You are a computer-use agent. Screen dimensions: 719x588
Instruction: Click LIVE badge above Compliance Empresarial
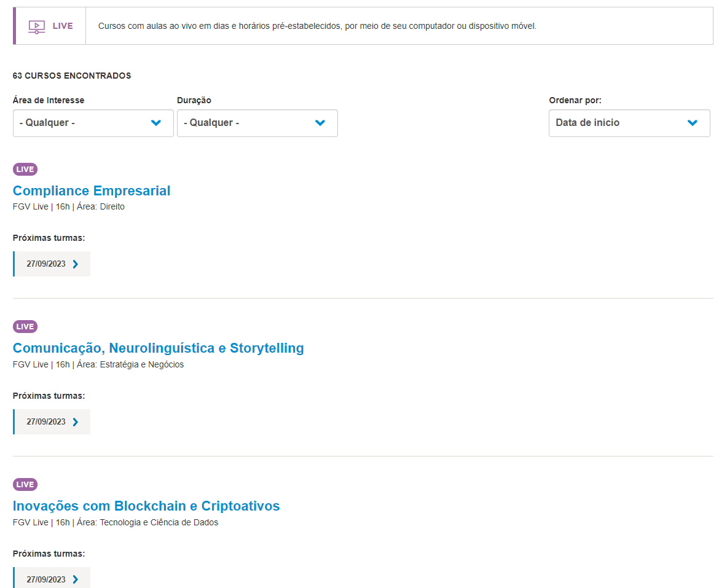click(25, 170)
